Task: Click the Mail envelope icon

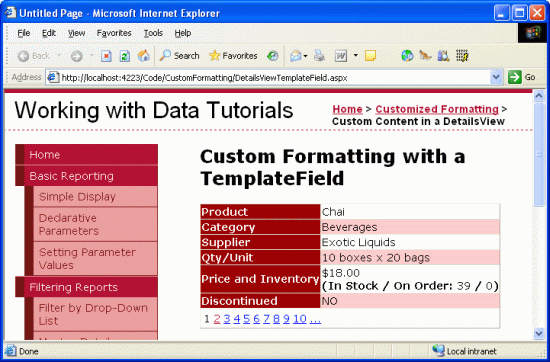Action: coord(295,55)
